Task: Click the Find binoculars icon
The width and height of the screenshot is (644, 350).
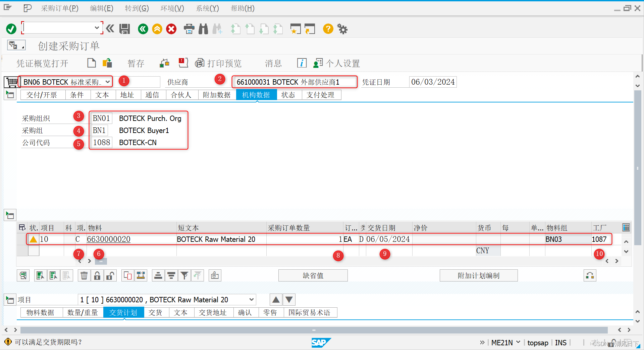Action: pos(203,29)
